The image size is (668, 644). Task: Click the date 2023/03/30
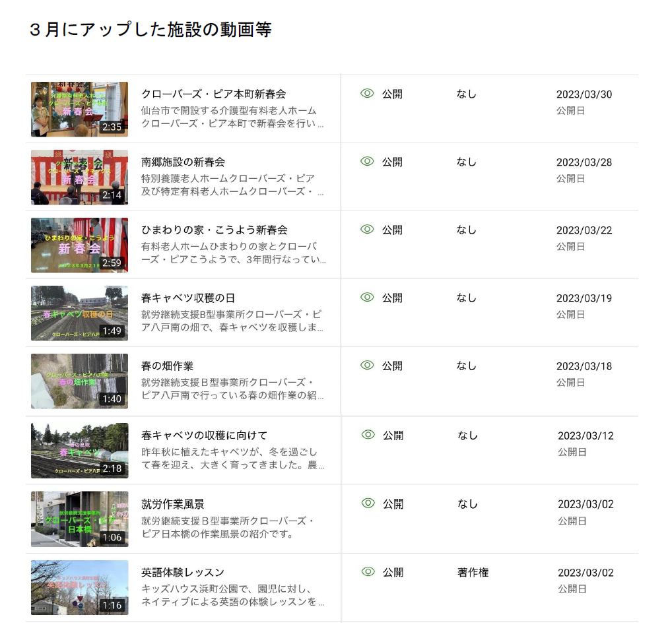tap(584, 94)
